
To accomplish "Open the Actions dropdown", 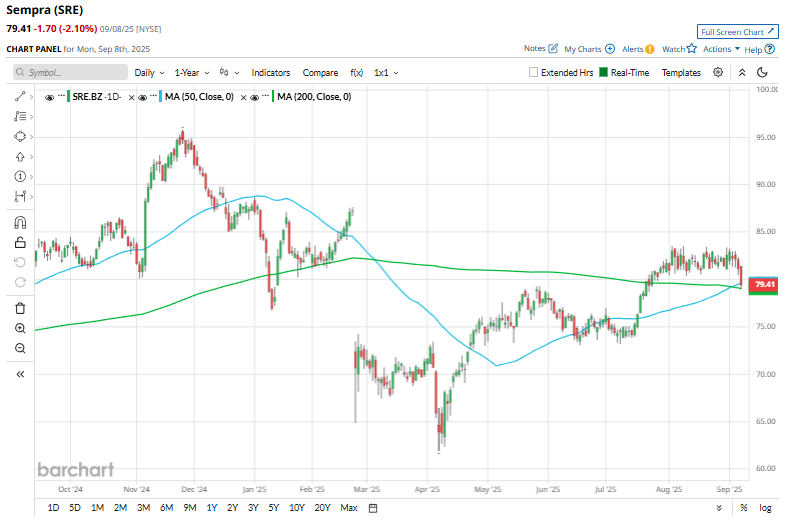I will pyautogui.click(x=721, y=49).
